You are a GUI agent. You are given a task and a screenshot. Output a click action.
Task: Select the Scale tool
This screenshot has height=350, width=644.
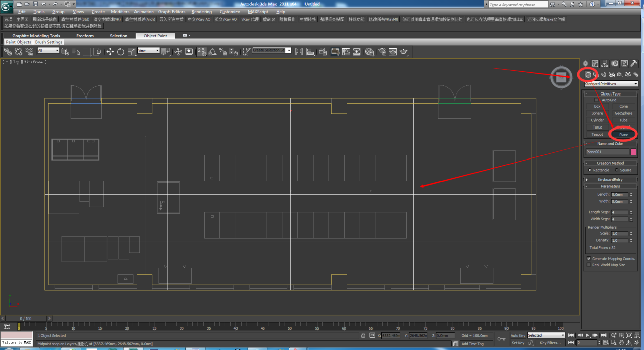point(131,51)
